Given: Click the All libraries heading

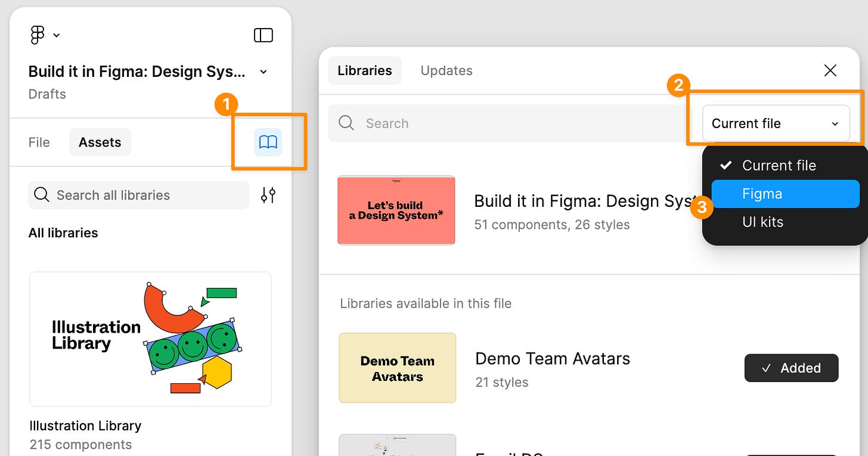Looking at the screenshot, I should tap(63, 232).
